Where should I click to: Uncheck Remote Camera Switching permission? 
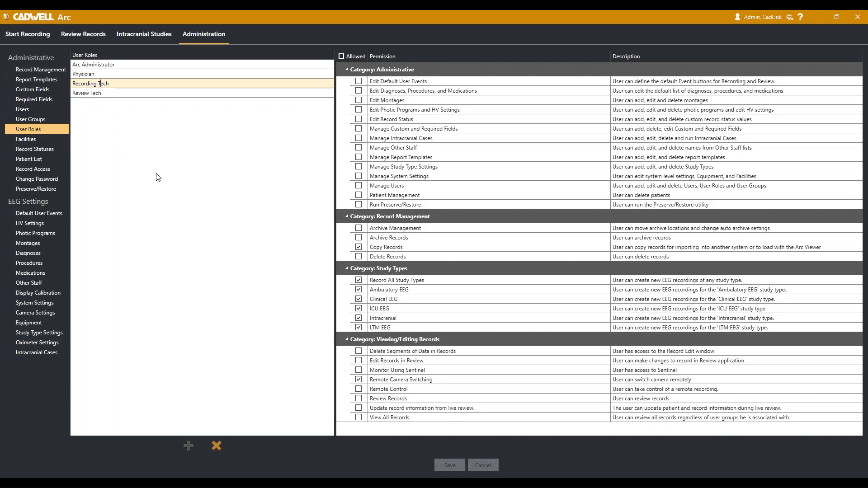click(x=359, y=380)
